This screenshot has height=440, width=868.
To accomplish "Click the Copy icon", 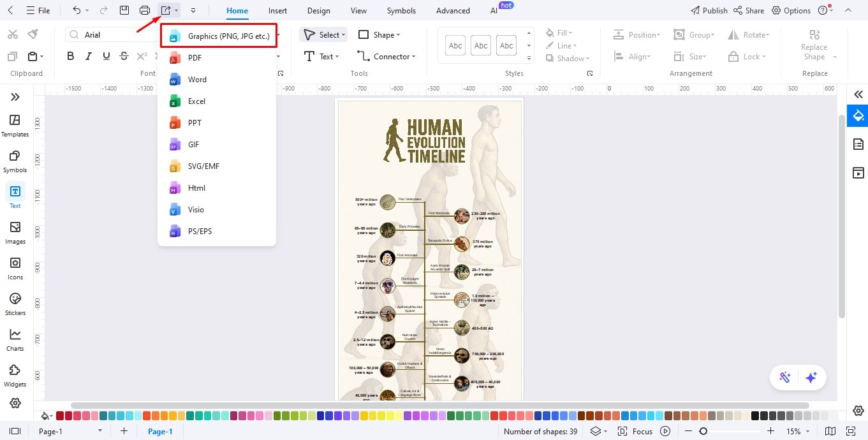I will [x=12, y=57].
